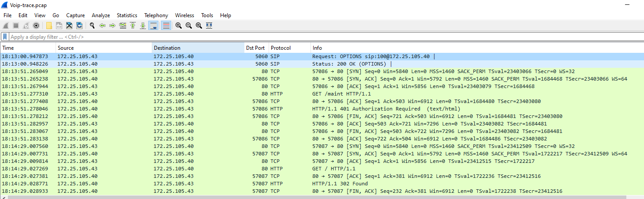
Task: Sort packets by the Source column
Action: [x=104, y=48]
